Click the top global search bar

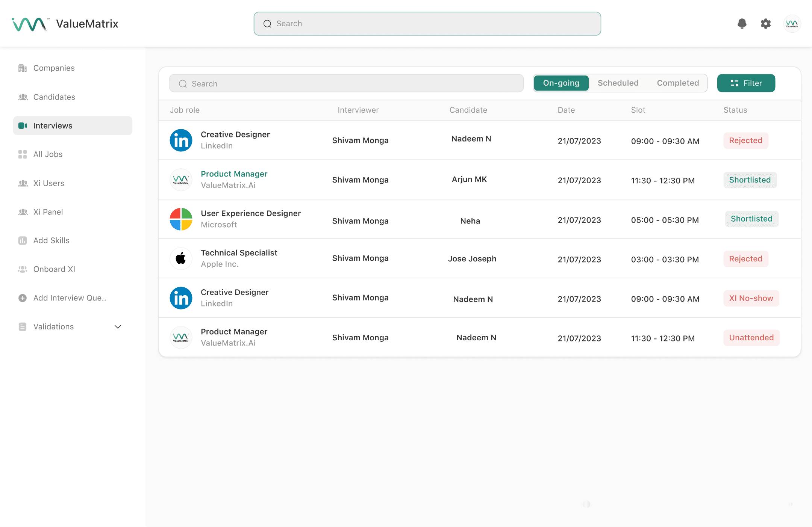[427, 24]
